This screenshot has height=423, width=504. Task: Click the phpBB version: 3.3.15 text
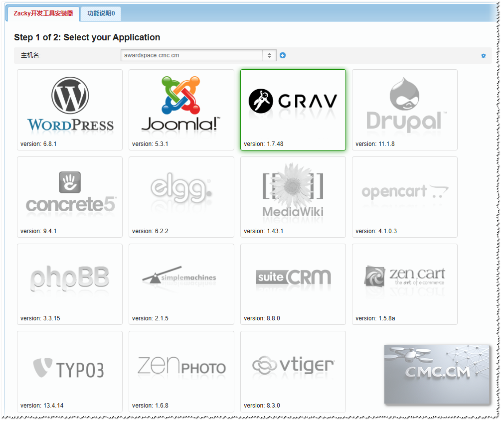pos(40,318)
